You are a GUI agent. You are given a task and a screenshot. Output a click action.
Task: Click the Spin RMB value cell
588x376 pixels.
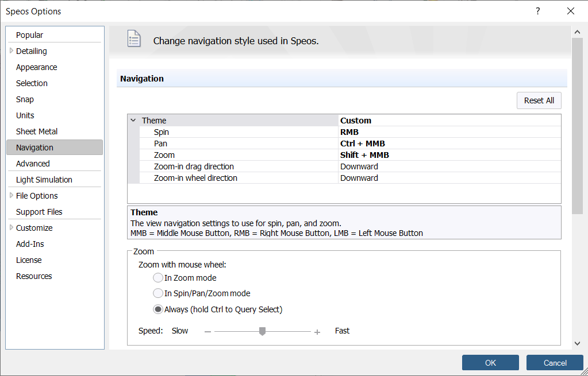(449, 132)
